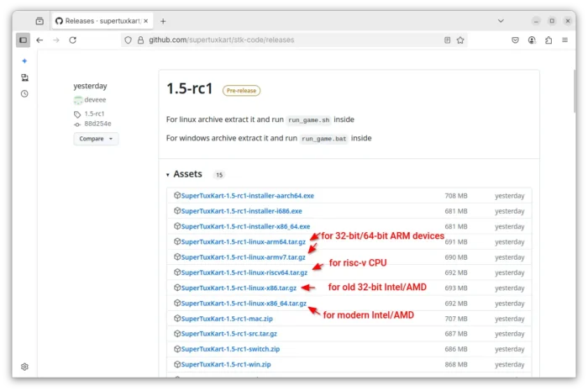Open the tracking protection shield icon
This screenshot has width=588, height=391.
pyautogui.click(x=128, y=40)
